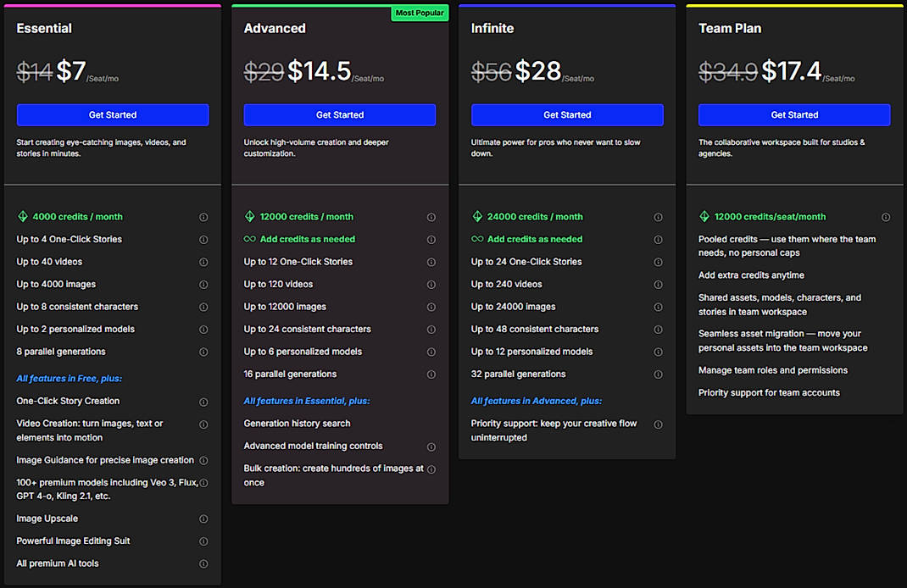Click Get Started under the Team Plan
The image size is (907, 588).
coord(794,115)
